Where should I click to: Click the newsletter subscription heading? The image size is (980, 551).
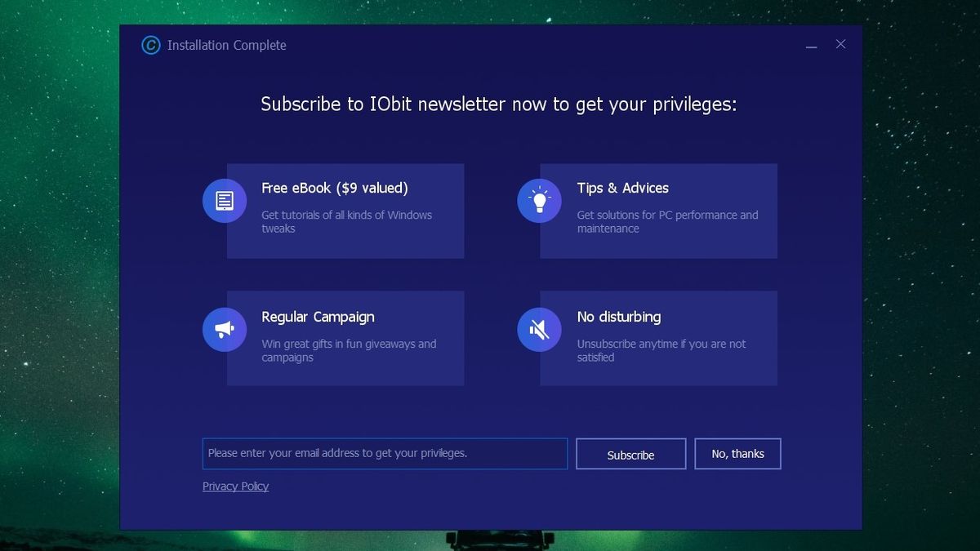(x=498, y=104)
